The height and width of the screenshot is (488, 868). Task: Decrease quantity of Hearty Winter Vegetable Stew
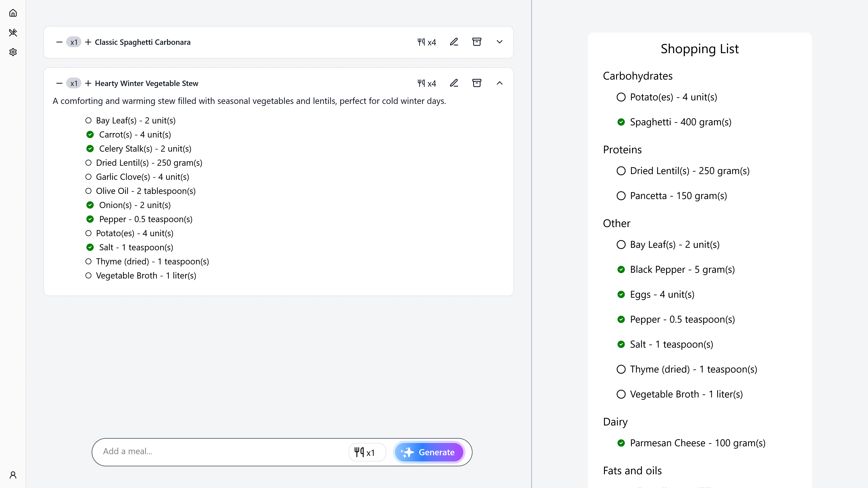click(59, 83)
